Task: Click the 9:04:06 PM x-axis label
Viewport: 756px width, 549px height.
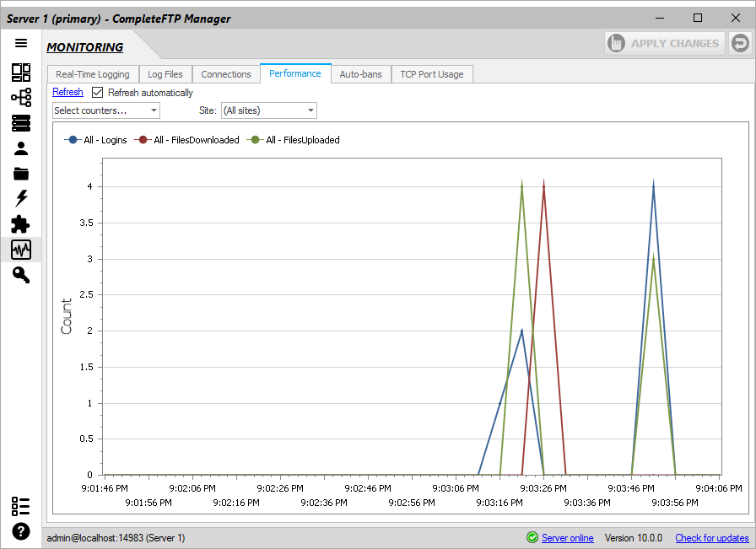Action: [x=719, y=488]
